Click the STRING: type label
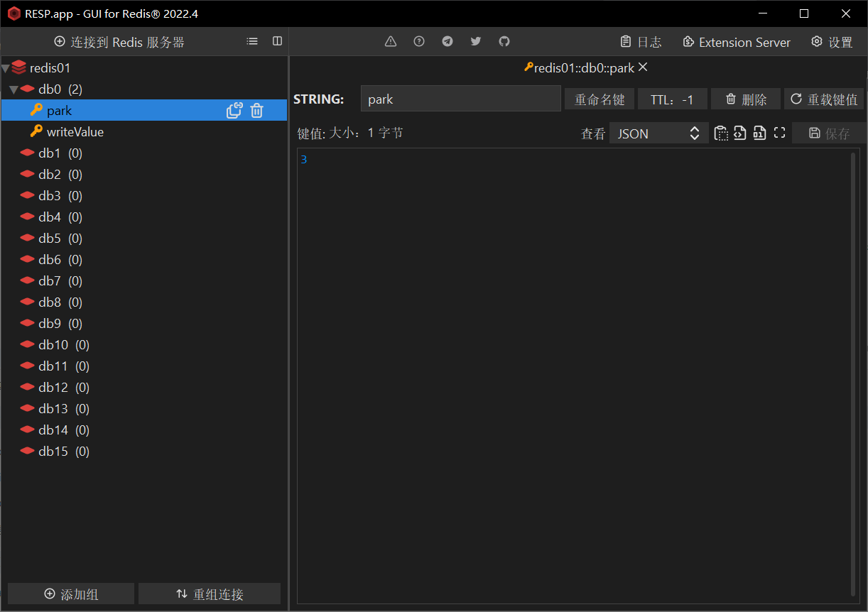 318,99
